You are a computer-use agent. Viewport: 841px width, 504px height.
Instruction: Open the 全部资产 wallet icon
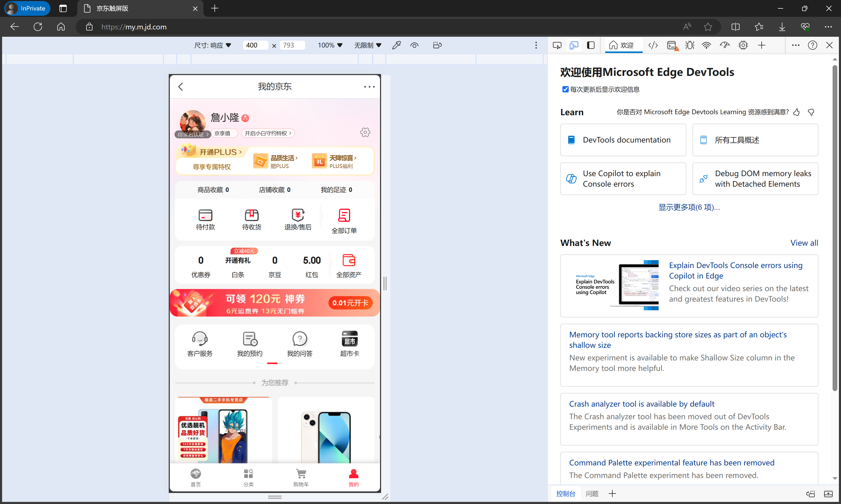[349, 260]
